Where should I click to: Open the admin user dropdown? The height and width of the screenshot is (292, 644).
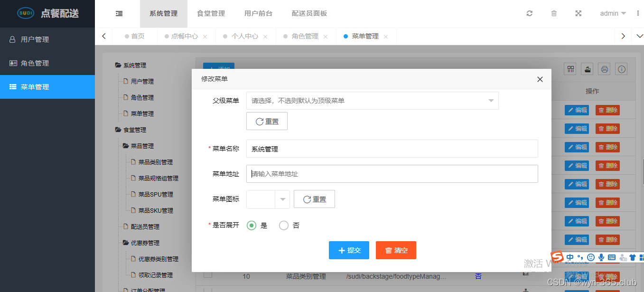coord(613,13)
